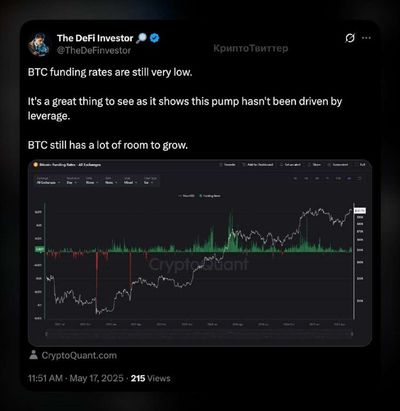Select Add to Dashboard in chart menu
Image resolution: width=400 pixels, height=411 pixels.
[258, 165]
